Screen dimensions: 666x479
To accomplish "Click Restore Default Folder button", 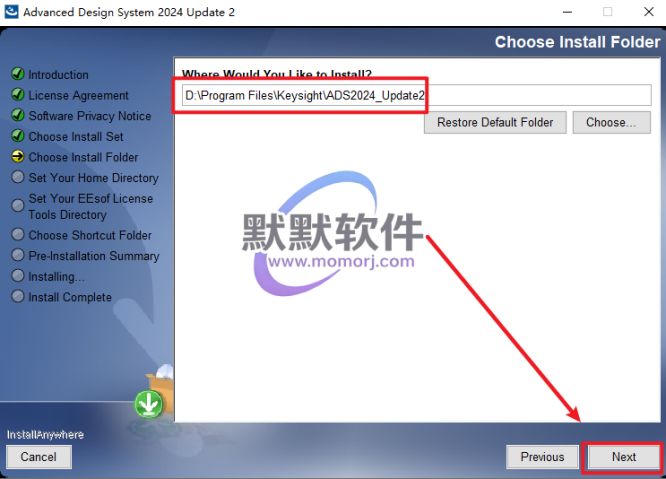I will pyautogui.click(x=495, y=122).
